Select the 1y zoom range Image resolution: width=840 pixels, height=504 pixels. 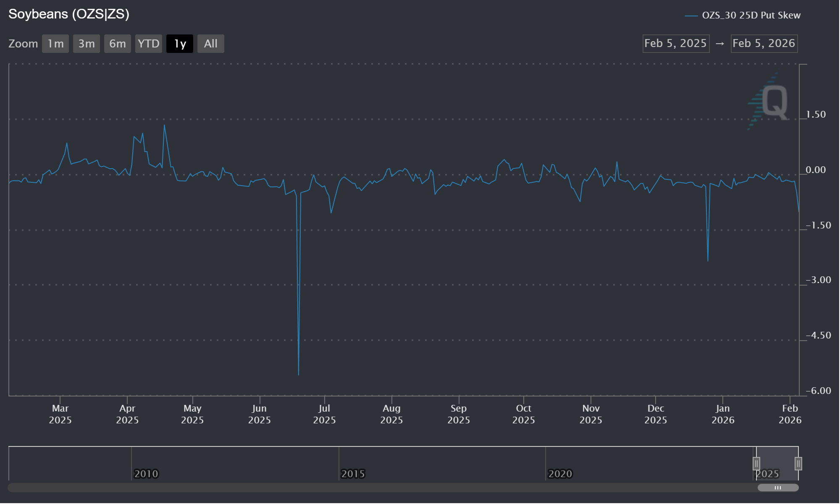click(180, 44)
